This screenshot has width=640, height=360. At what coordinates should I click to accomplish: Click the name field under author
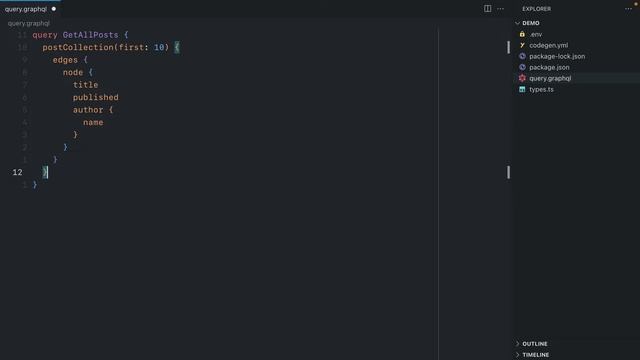tap(93, 122)
